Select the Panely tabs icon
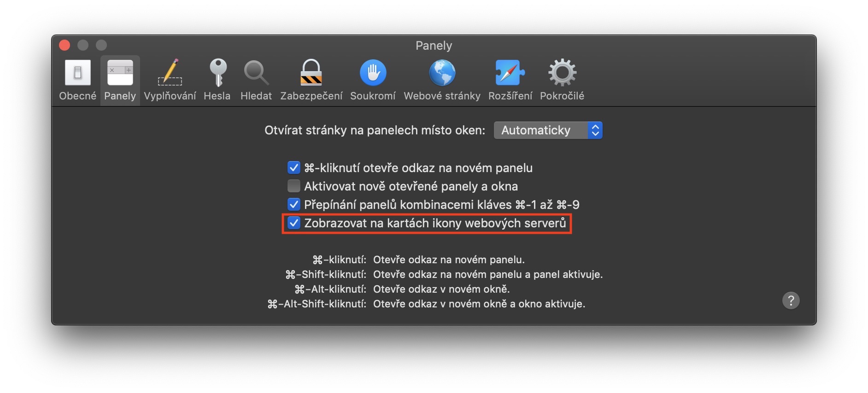868x393 pixels. click(120, 73)
